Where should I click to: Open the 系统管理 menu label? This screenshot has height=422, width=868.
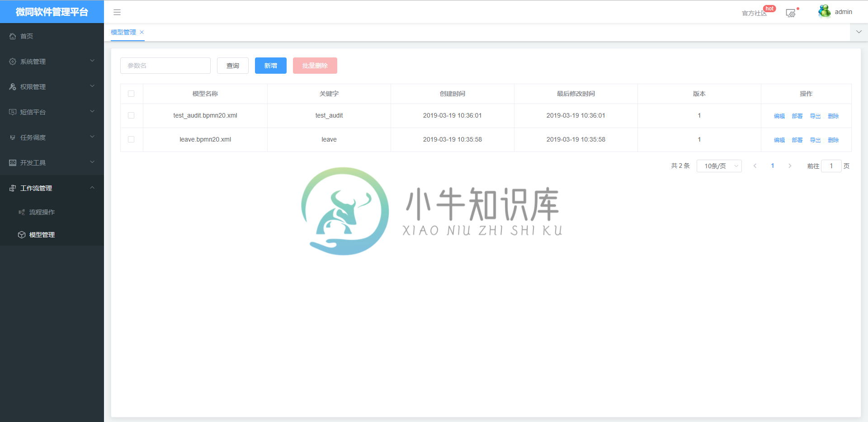click(33, 62)
